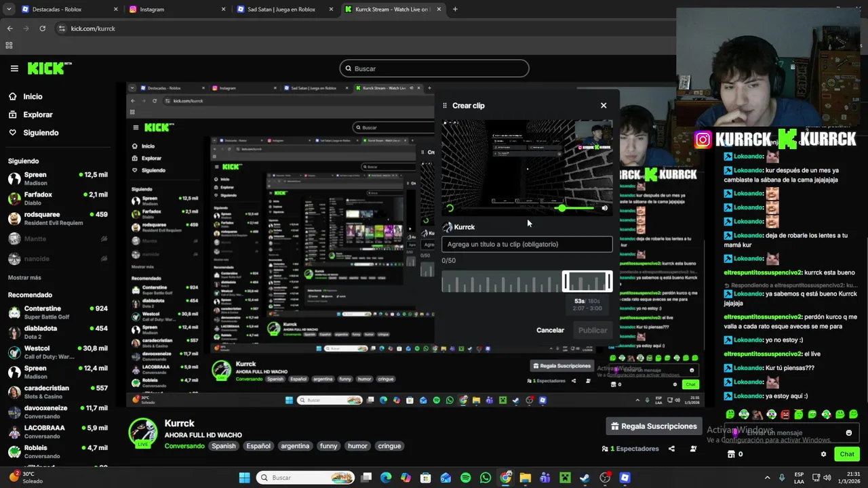
Task: Click the share icon beside Espectadores
Action: pyautogui.click(x=671, y=449)
